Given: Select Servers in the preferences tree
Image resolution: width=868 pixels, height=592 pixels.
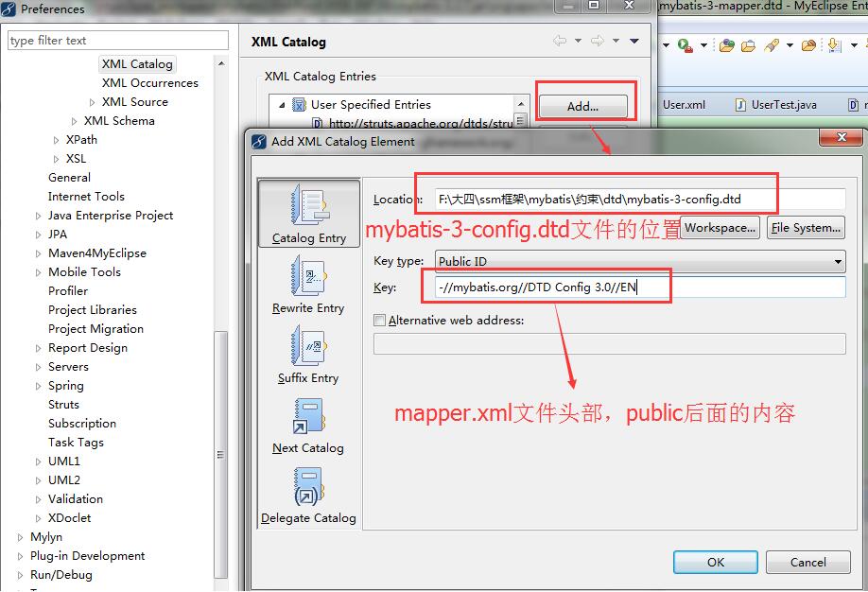Looking at the screenshot, I should [68, 367].
